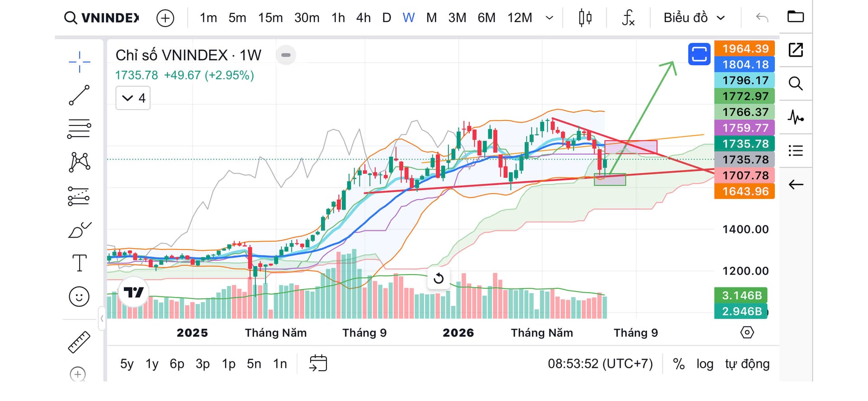Click the 1964.39 orange price label
868x401 pixels.
(x=745, y=48)
